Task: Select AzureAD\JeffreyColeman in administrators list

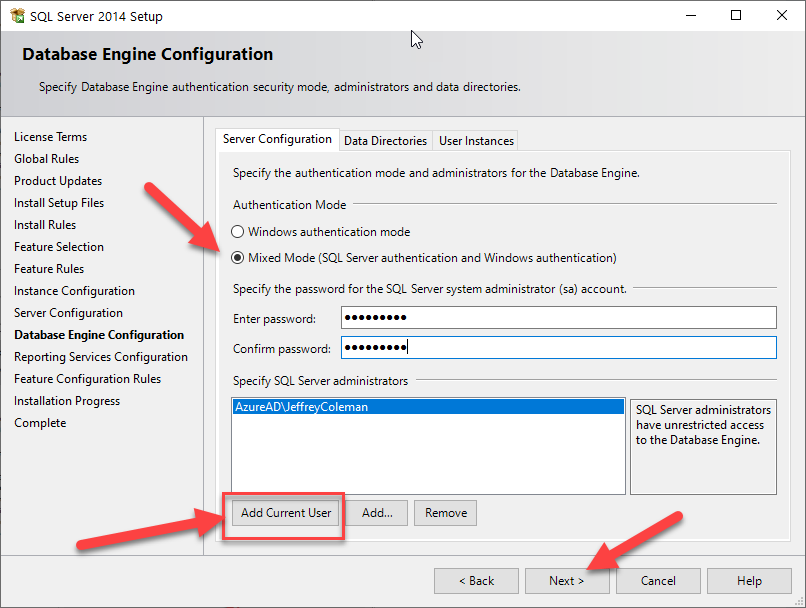Action: (428, 407)
